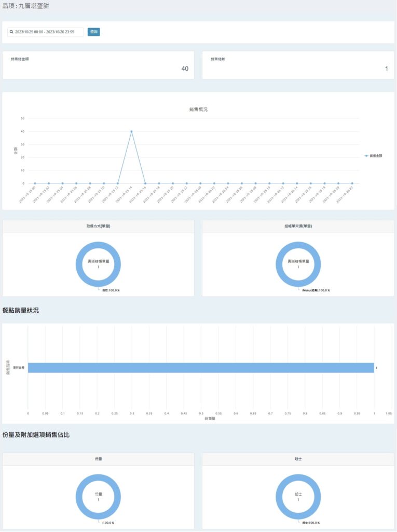Viewport: 397px width, 532px height.
Task: Click the 份量 panel header
Action: point(98,459)
